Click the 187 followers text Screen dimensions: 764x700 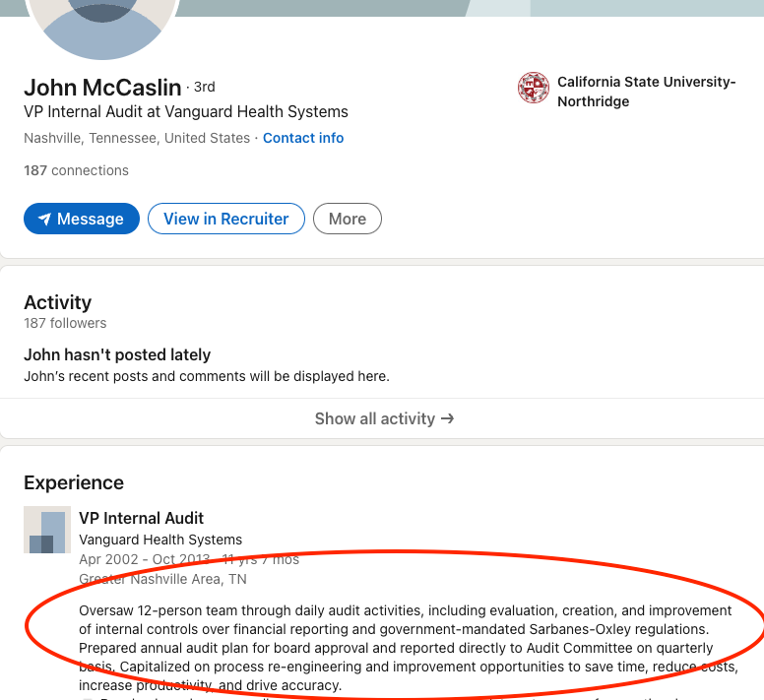click(x=65, y=323)
